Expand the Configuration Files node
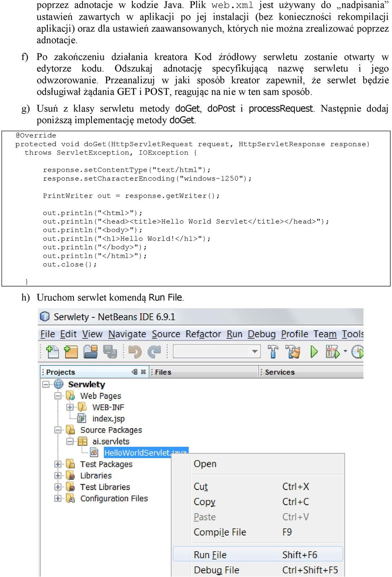The height and width of the screenshot is (577, 392). pyautogui.click(x=58, y=498)
